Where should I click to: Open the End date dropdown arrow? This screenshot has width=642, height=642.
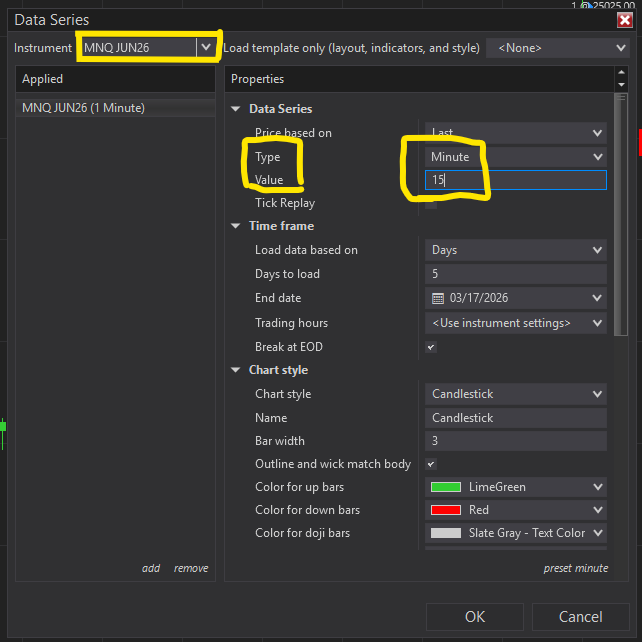(x=597, y=298)
